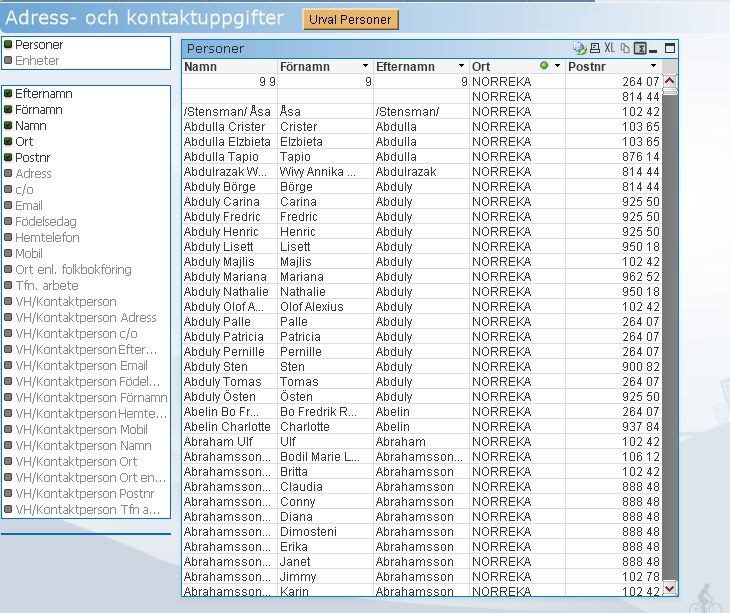Enable the Ort enl. folkbokföring field
The height and width of the screenshot is (613, 730).
click(x=68, y=269)
